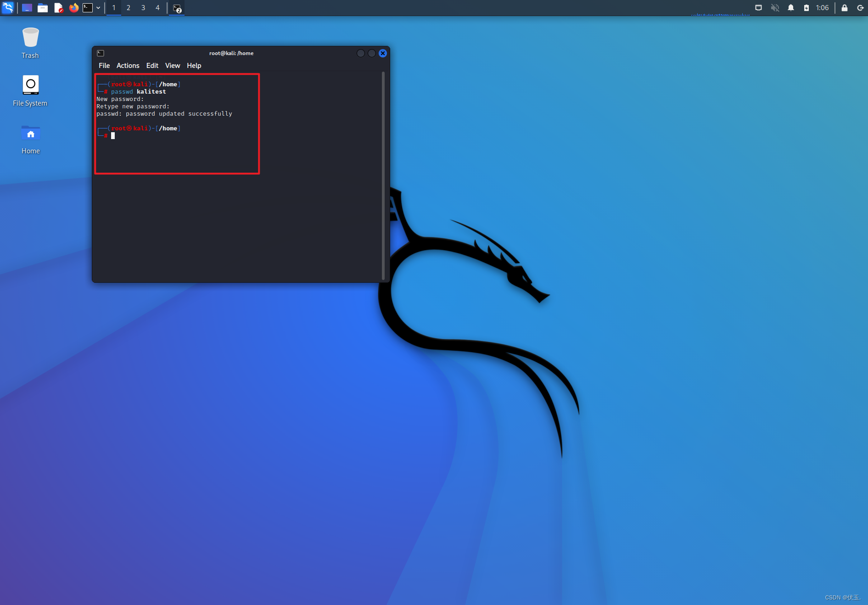Image resolution: width=868 pixels, height=605 pixels.
Task: Switch to workspace 1
Action: point(114,8)
